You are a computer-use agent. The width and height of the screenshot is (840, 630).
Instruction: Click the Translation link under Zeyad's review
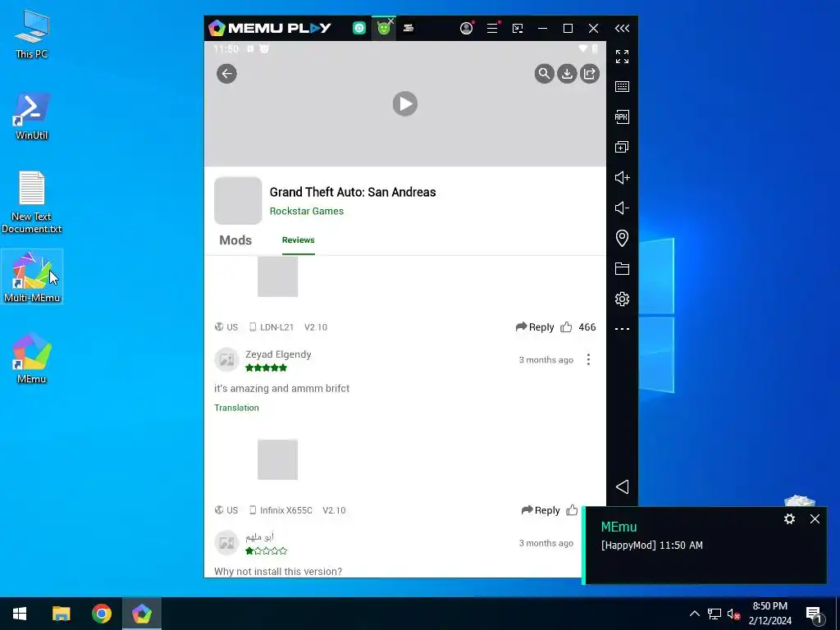pyautogui.click(x=236, y=408)
